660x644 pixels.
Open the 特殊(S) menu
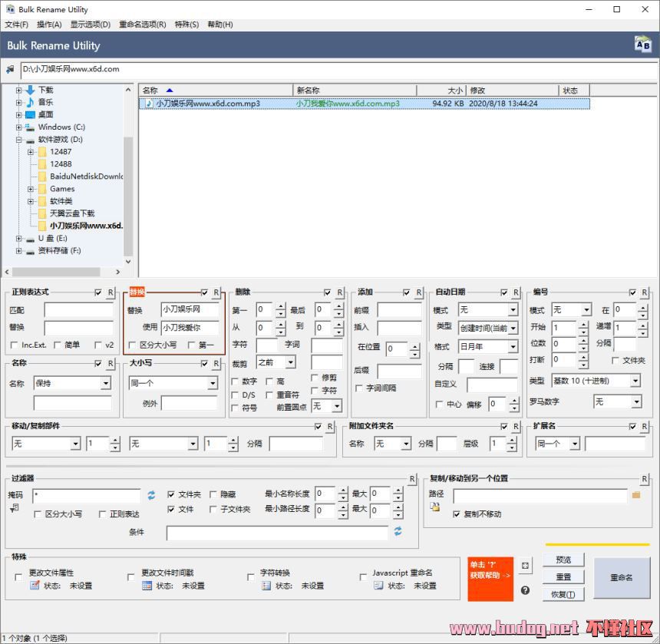[186, 25]
